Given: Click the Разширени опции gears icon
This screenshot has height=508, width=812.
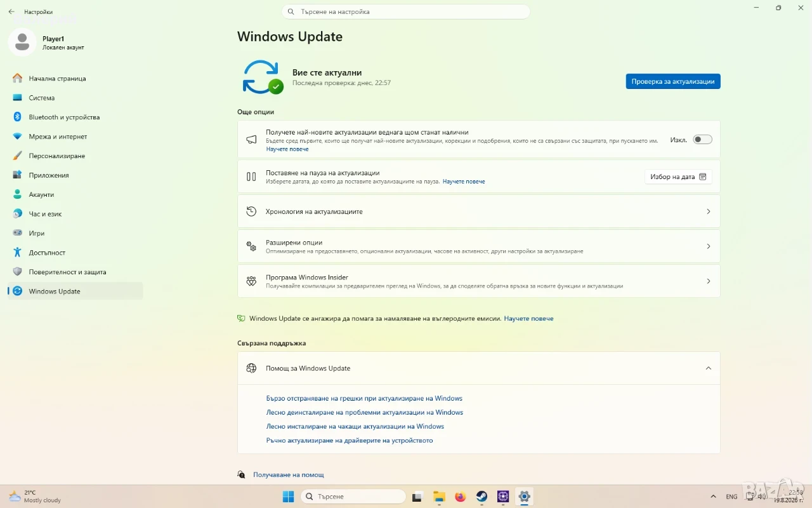Looking at the screenshot, I should [x=251, y=246].
